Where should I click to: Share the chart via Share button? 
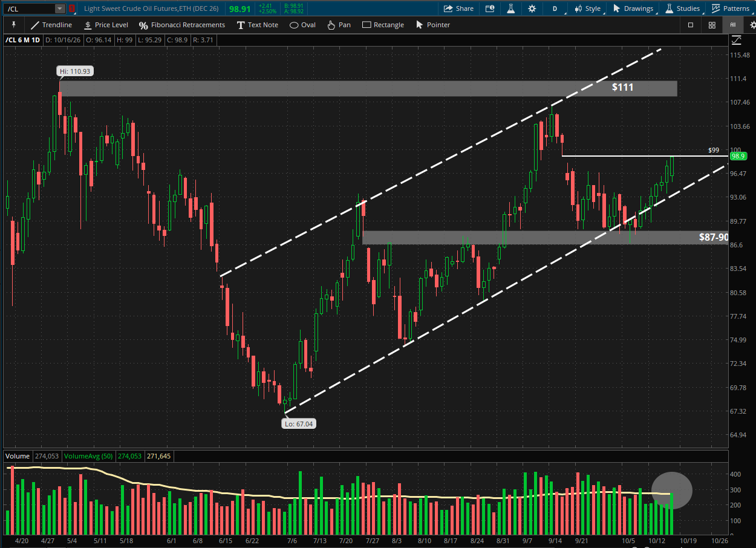coord(459,8)
